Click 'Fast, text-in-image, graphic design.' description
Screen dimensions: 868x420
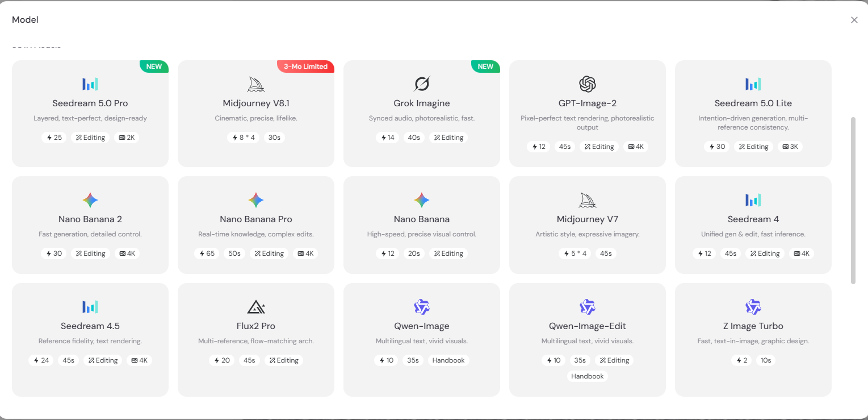pos(753,342)
